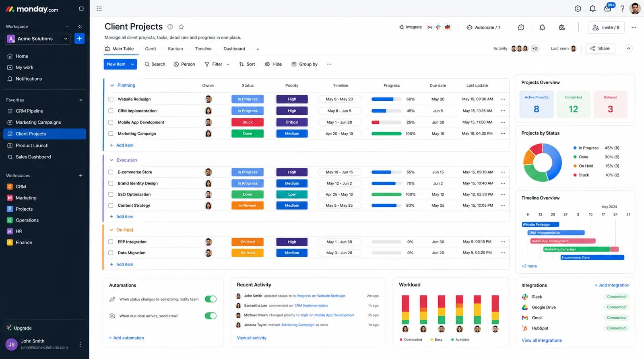
Task: Collapse sidebar with double-chevron icon
Action: pyautogui.click(x=80, y=27)
